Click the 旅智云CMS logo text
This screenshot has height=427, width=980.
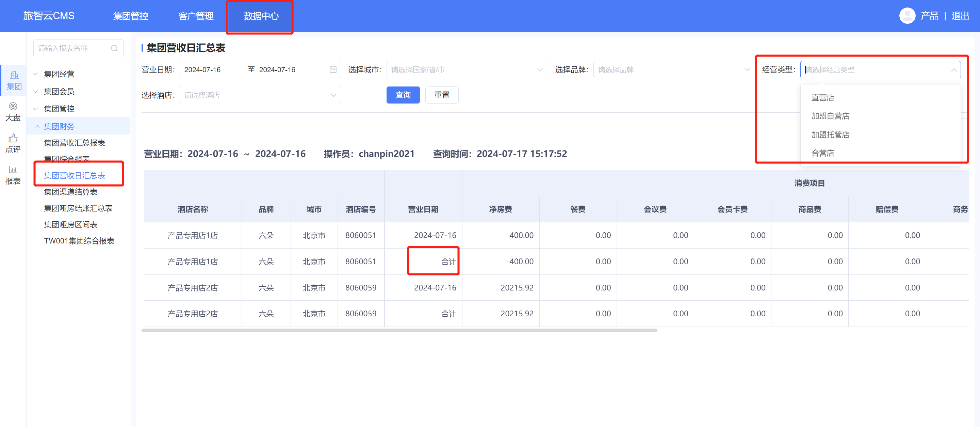pyautogui.click(x=49, y=16)
